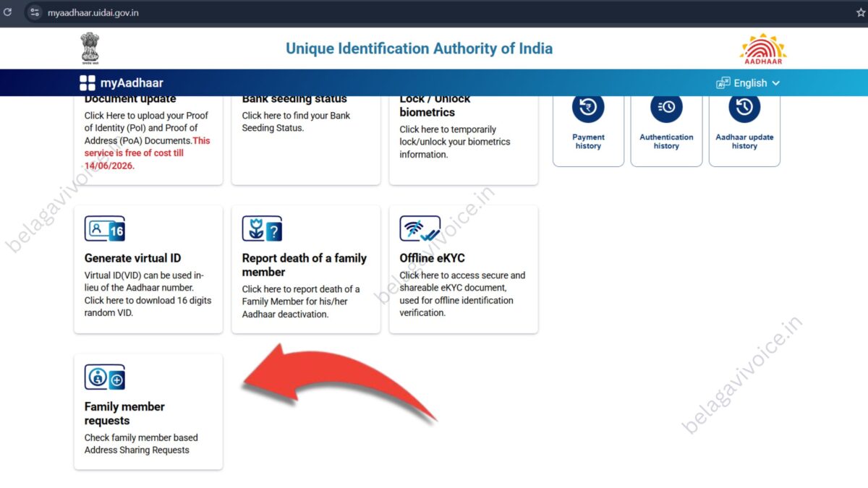Click the browser reload button
Image resolution: width=868 pixels, height=488 pixels.
pyautogui.click(x=8, y=12)
